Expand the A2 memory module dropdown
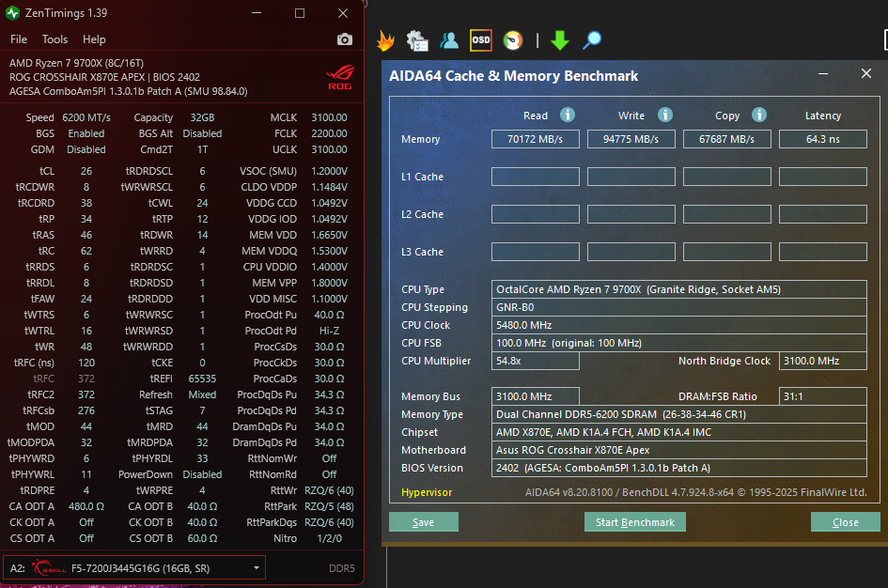Screen dimensions: 888x588 click(x=257, y=567)
